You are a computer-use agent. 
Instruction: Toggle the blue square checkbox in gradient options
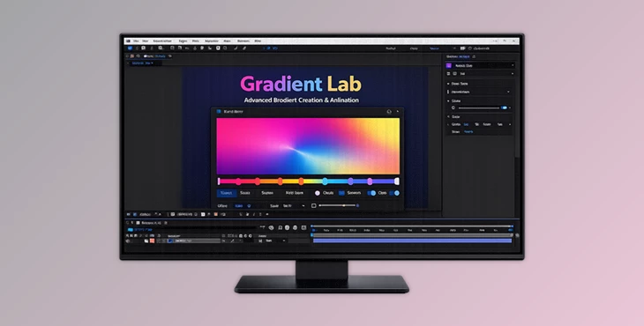coord(341,193)
